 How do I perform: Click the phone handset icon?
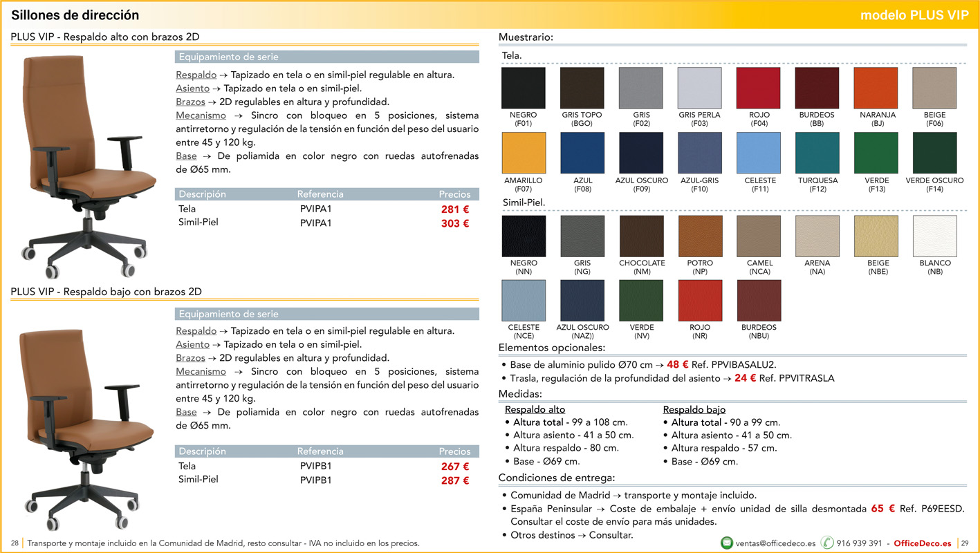point(827,543)
